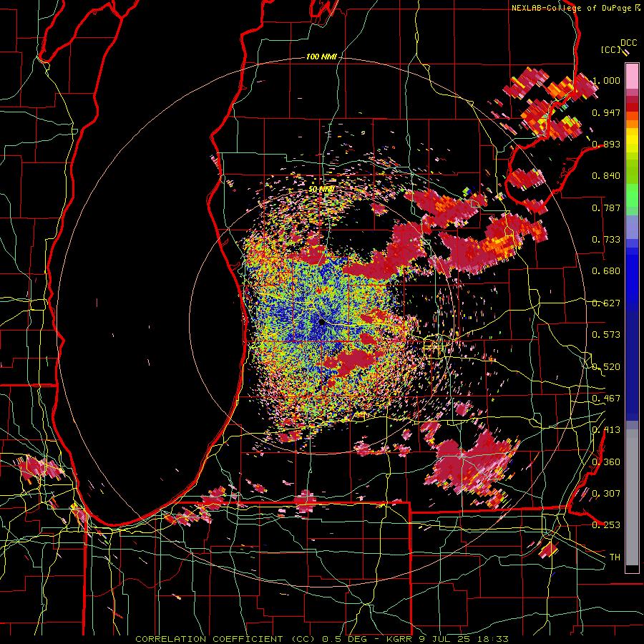
Task: Click the 0.893 scale value
Action: click(x=606, y=144)
